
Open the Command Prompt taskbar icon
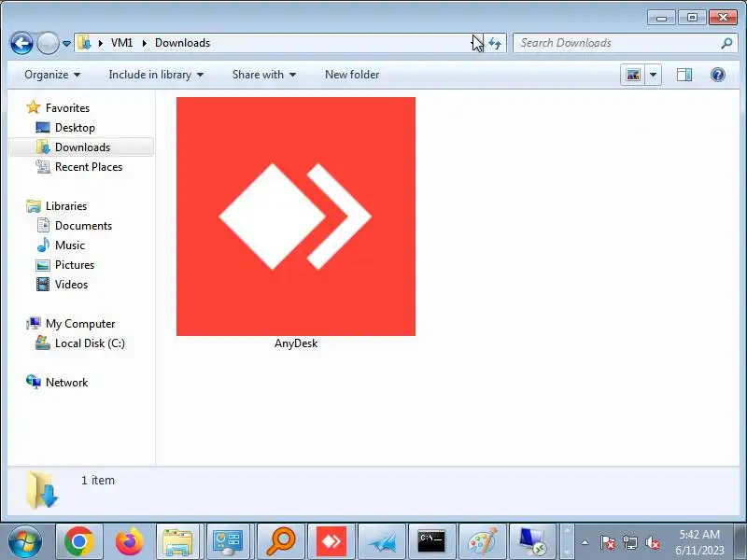(431, 541)
